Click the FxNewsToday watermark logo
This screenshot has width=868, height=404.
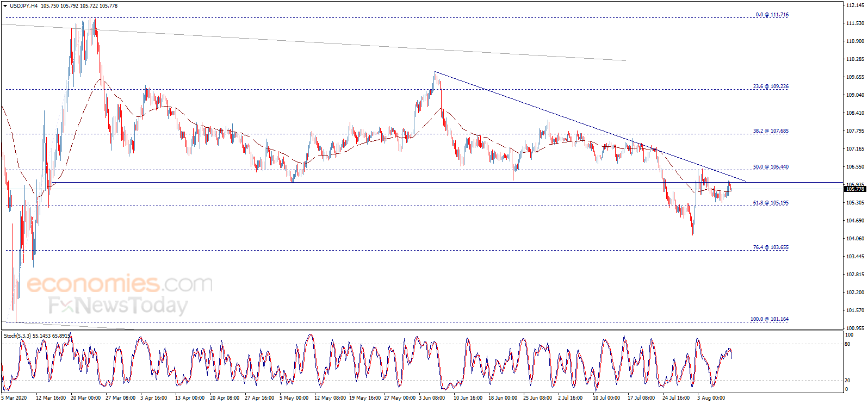(x=118, y=306)
